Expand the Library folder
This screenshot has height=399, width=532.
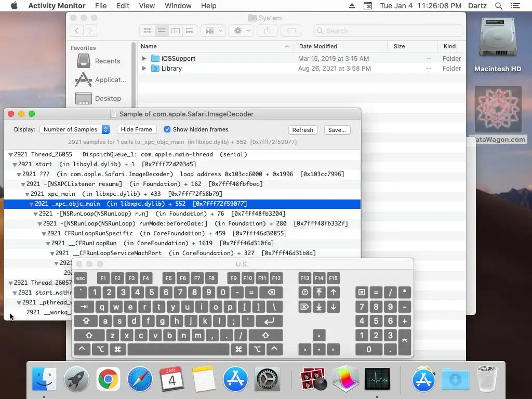coord(144,68)
